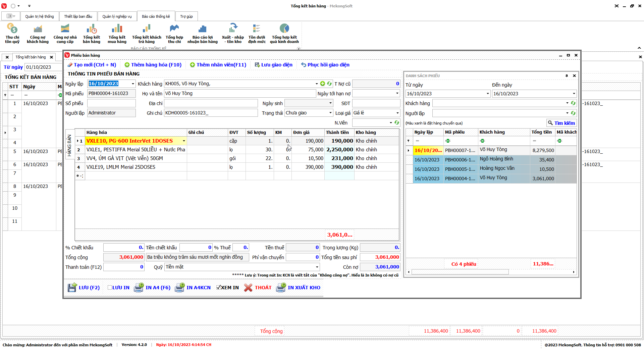Click the LƯU (F2) save icon

(72, 288)
